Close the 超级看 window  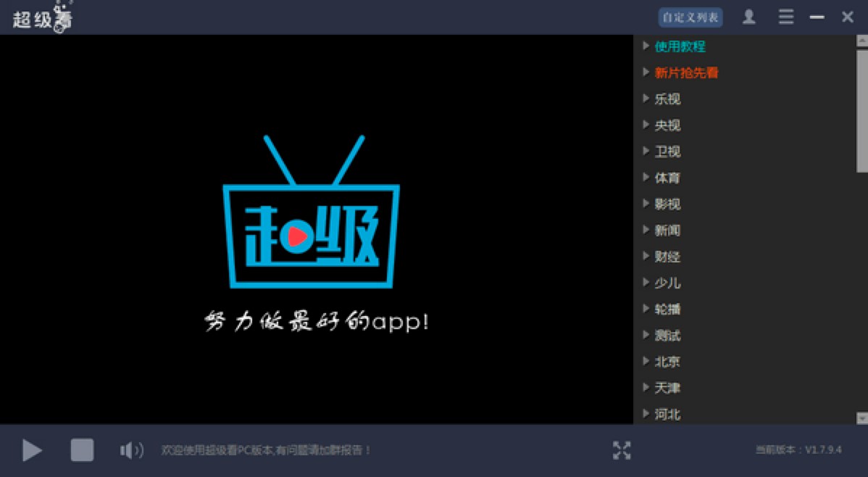pyautogui.click(x=848, y=17)
